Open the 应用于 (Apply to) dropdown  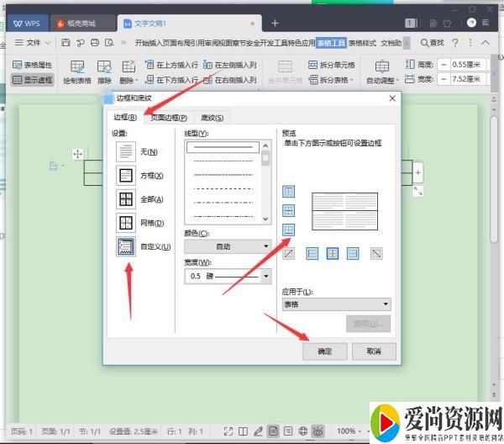tap(336, 304)
